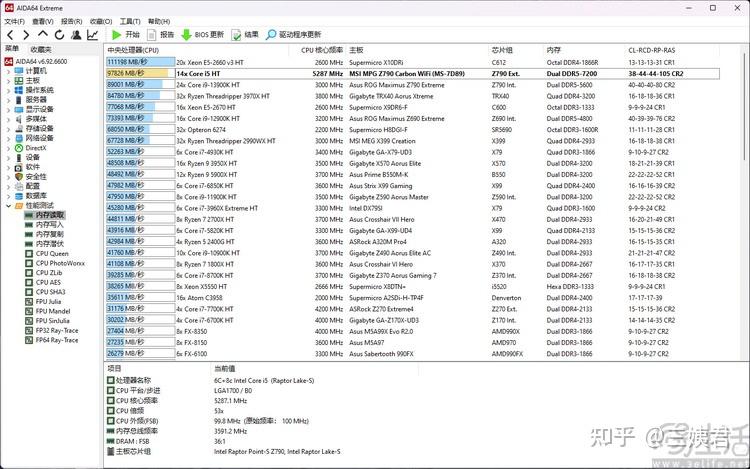The image size is (750, 469).
Task: Select FPU Julia benchmark
Action: [x=43, y=302]
